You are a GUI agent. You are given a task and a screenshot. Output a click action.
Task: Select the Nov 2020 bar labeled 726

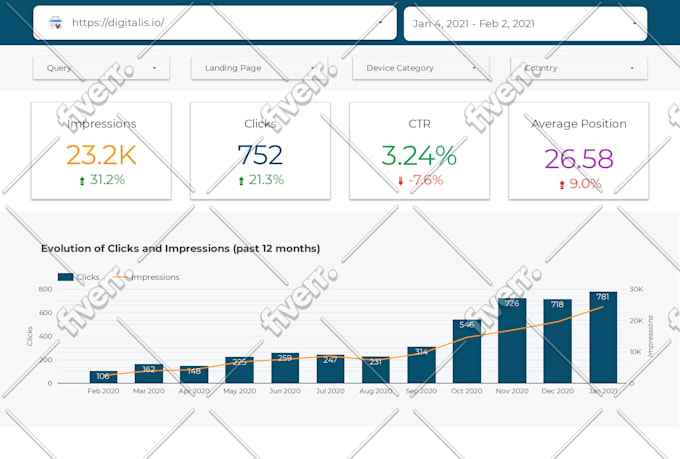pos(512,341)
